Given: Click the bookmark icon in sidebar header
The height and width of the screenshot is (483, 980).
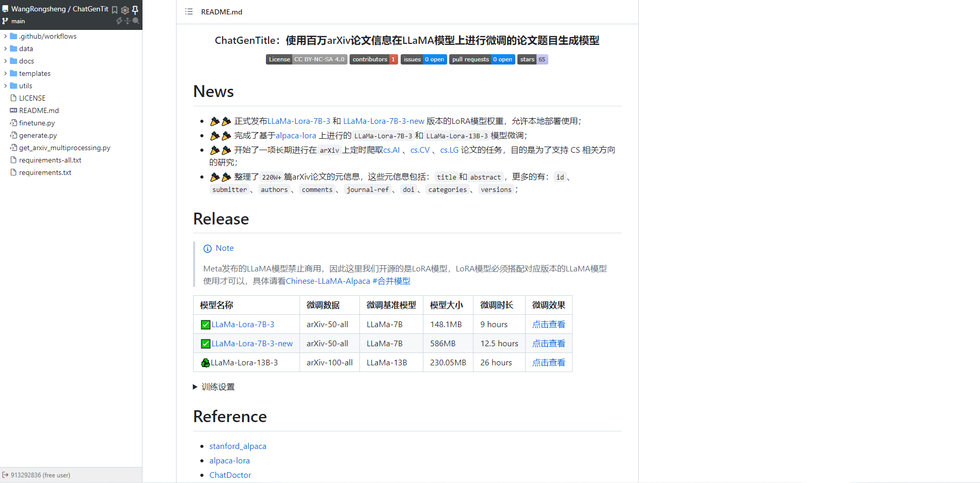Looking at the screenshot, I should (115, 10).
